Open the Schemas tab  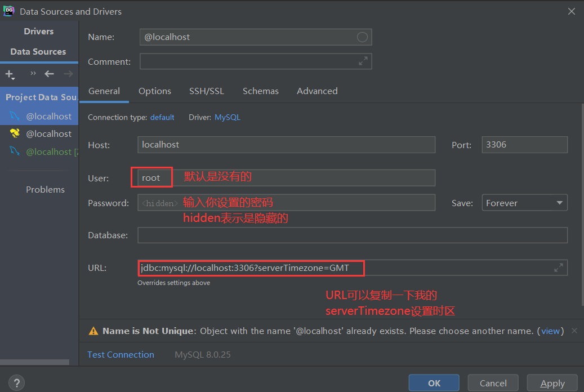click(260, 91)
